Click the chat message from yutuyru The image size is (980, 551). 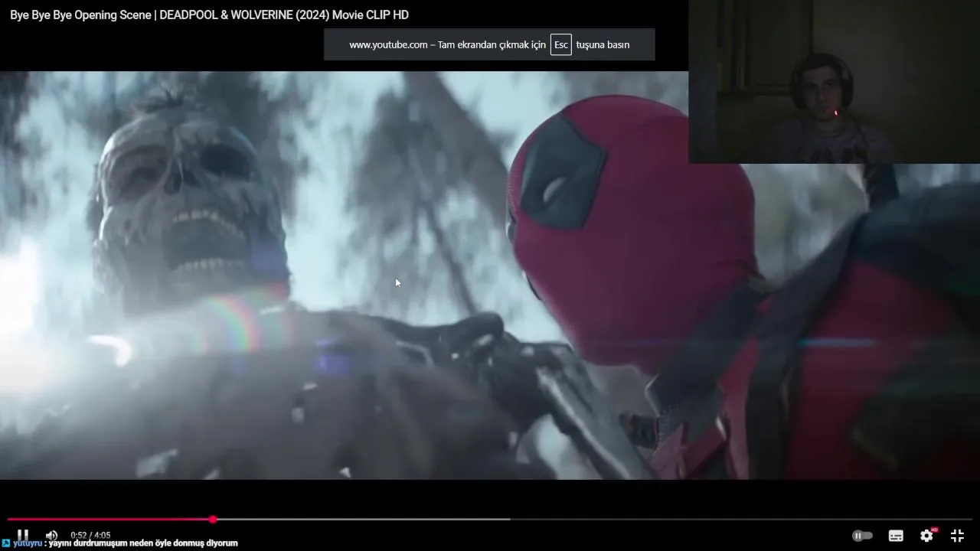[120, 543]
